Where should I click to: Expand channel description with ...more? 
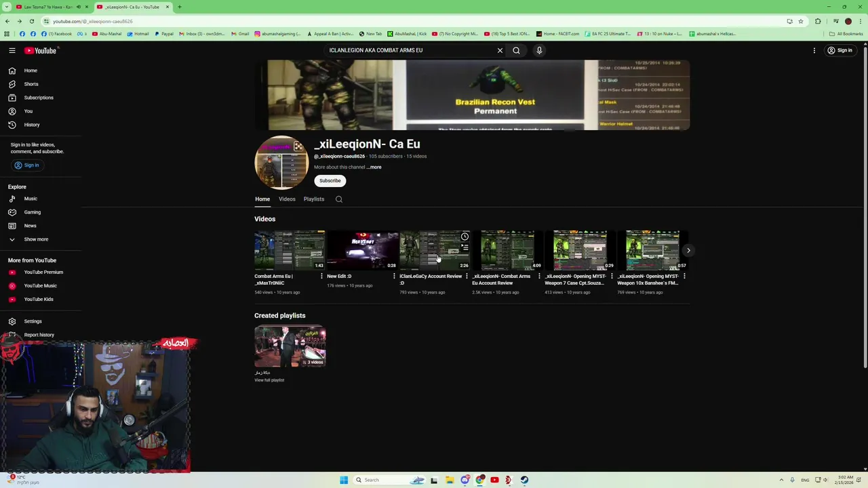click(x=374, y=167)
